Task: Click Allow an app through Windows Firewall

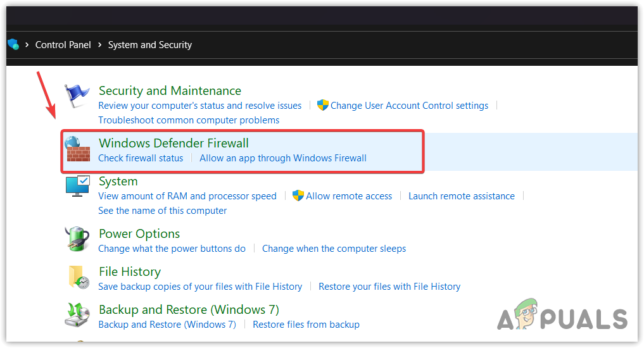Action: 283,158
